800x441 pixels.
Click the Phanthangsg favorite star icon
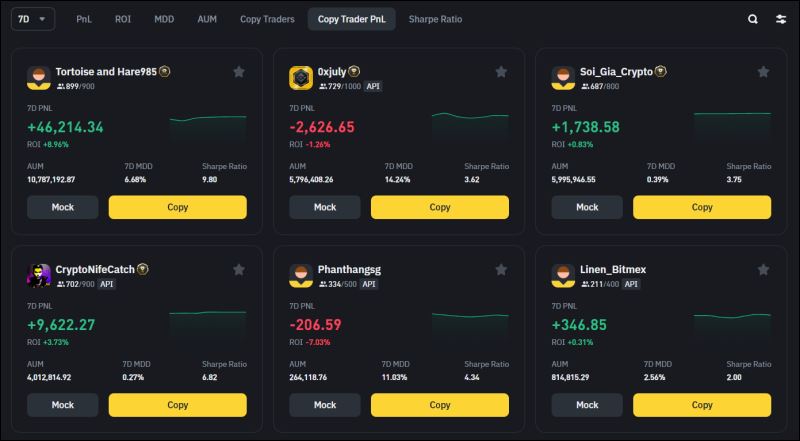pos(501,270)
